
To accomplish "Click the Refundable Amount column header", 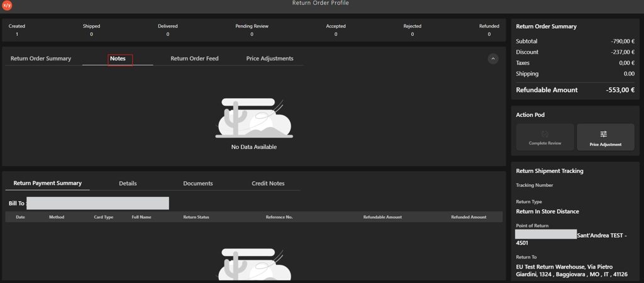I will coord(382,217).
